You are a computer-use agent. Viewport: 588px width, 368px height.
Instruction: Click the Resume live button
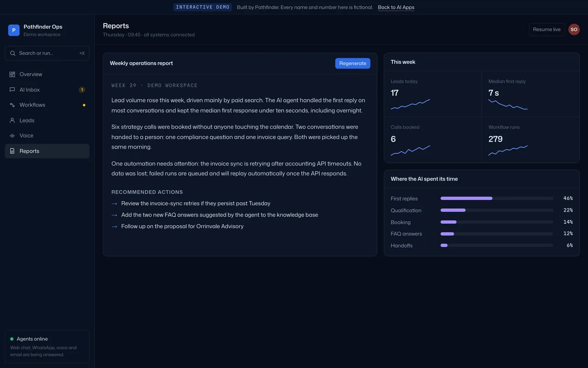[547, 29]
